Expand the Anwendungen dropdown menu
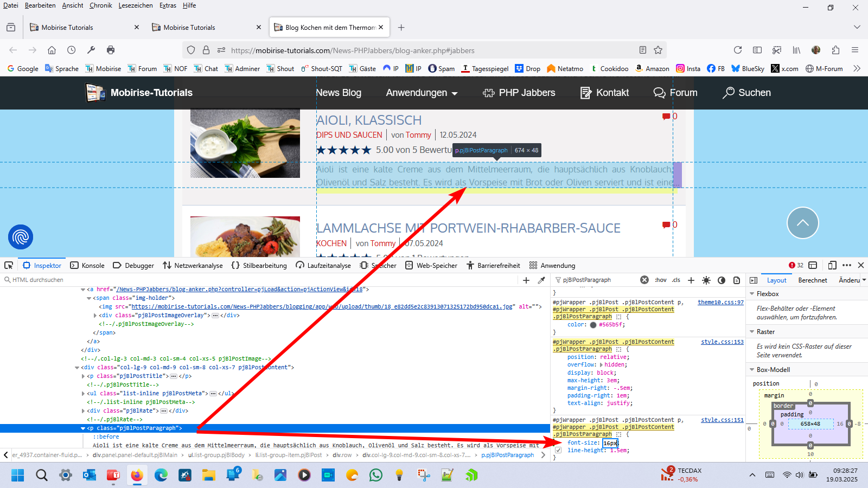 (422, 93)
